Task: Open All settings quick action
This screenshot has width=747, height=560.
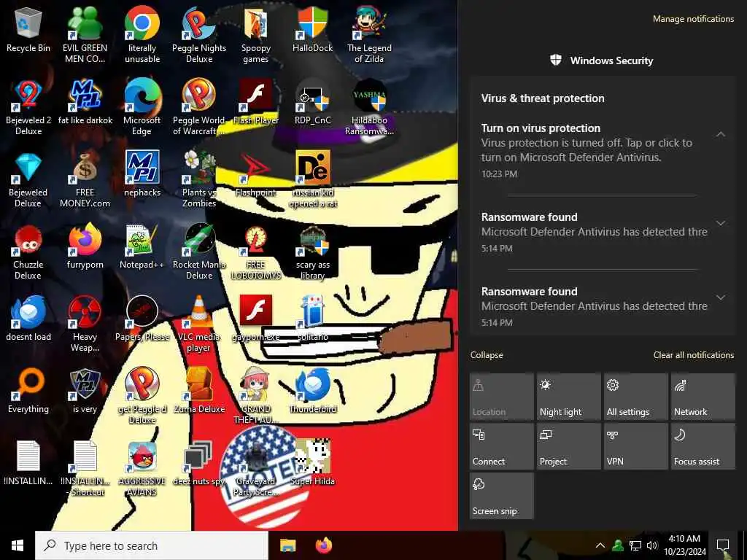Action: [636, 397]
